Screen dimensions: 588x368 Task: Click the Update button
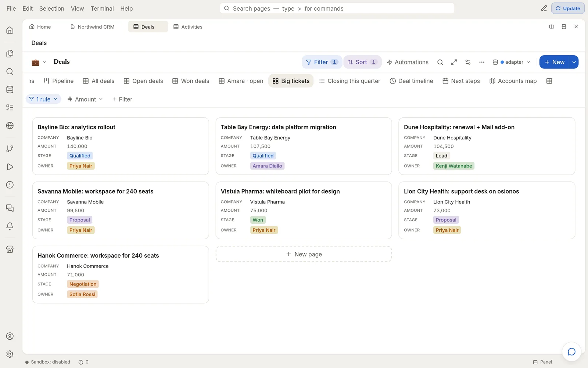click(568, 8)
